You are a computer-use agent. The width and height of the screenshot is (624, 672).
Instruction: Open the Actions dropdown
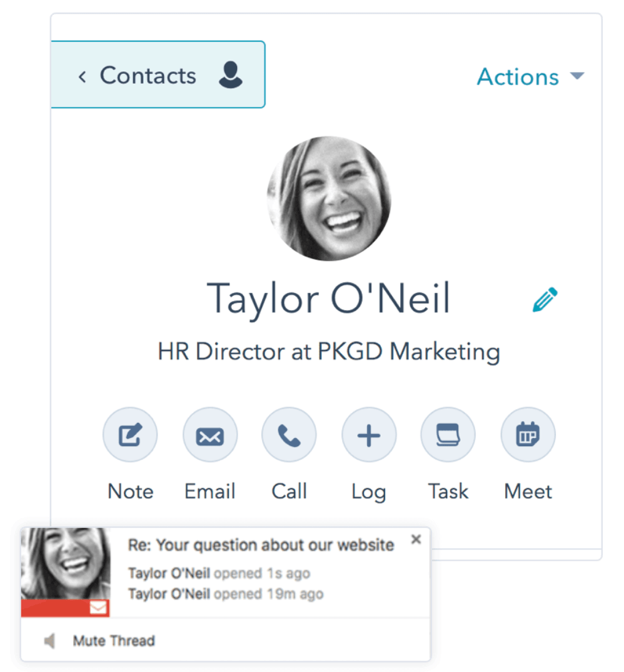coord(518,76)
